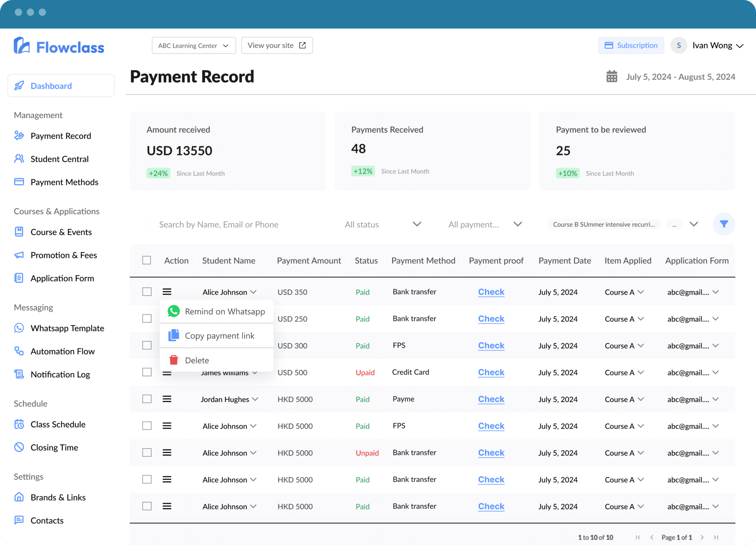Open action menu for first Alice Johnson row

(167, 292)
